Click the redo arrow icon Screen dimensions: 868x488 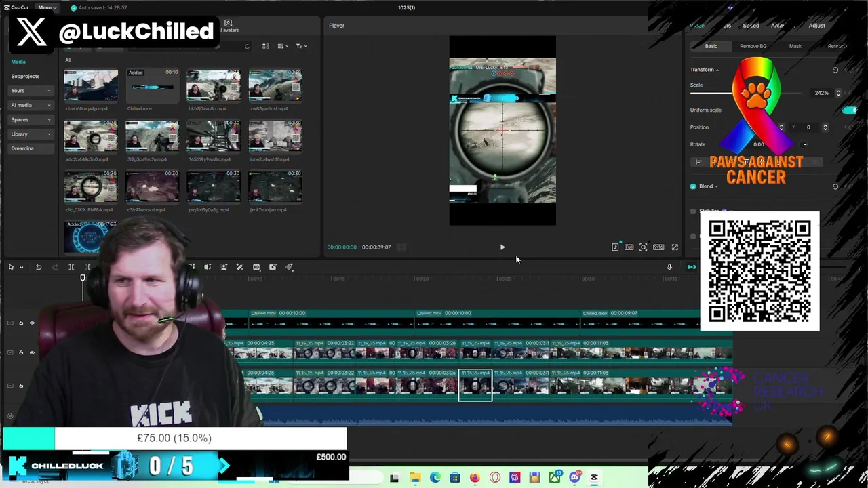tap(55, 267)
